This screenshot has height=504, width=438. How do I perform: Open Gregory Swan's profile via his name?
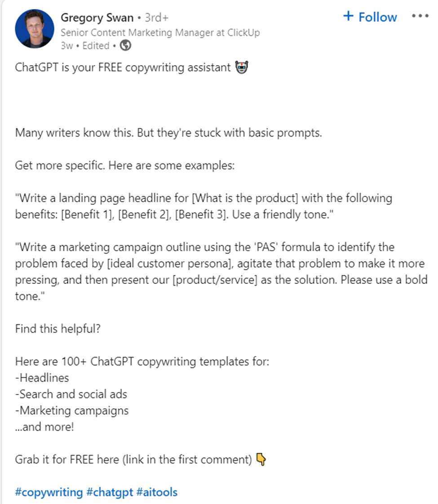point(97,18)
